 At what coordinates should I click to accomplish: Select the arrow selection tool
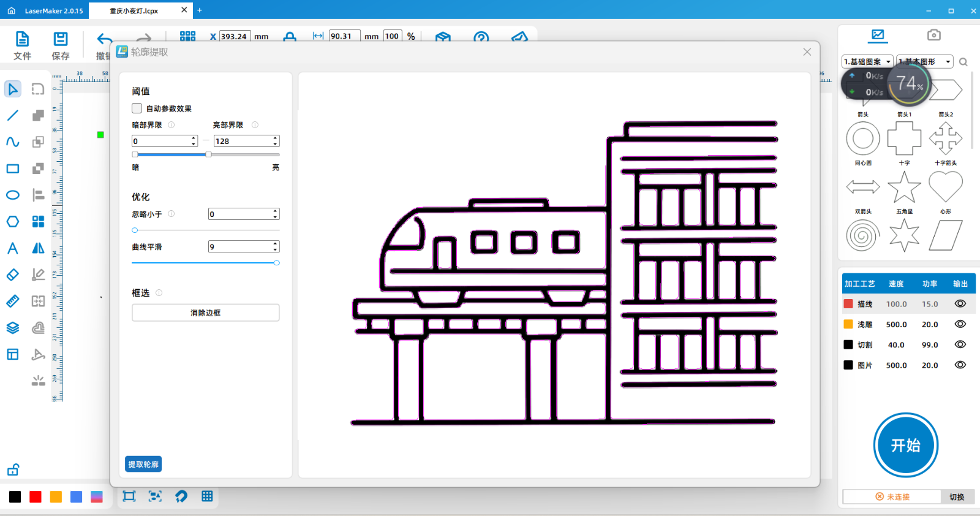[x=13, y=89]
